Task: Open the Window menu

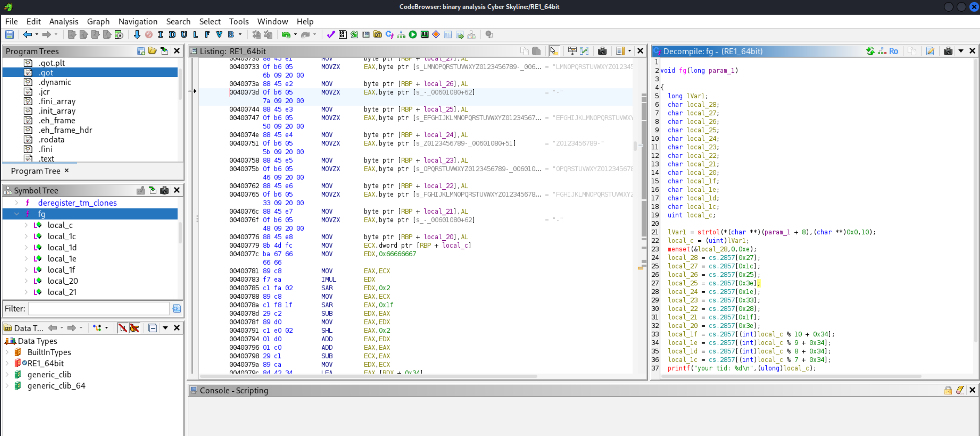Action: 272,21
